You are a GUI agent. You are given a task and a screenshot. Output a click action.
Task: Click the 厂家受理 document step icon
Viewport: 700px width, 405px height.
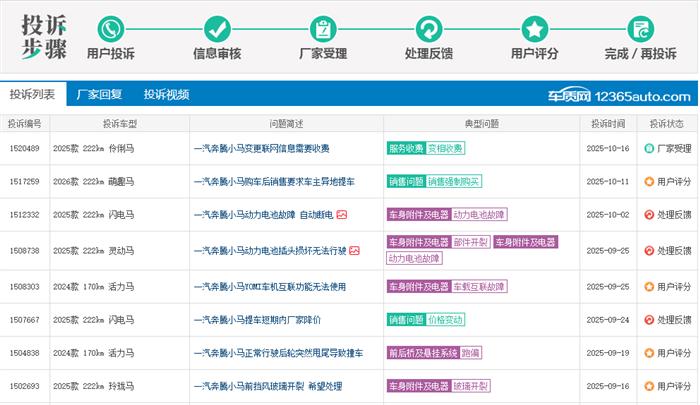click(323, 28)
